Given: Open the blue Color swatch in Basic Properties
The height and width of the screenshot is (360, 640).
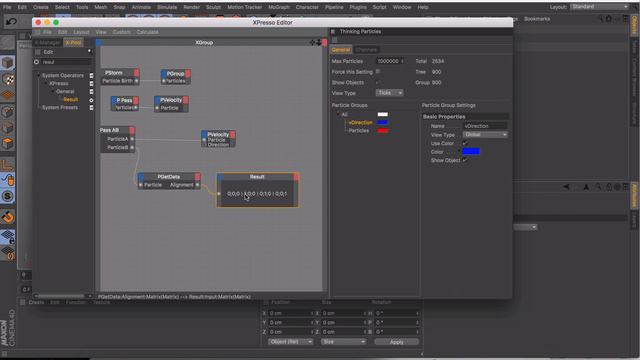Looking at the screenshot, I should pos(471,151).
